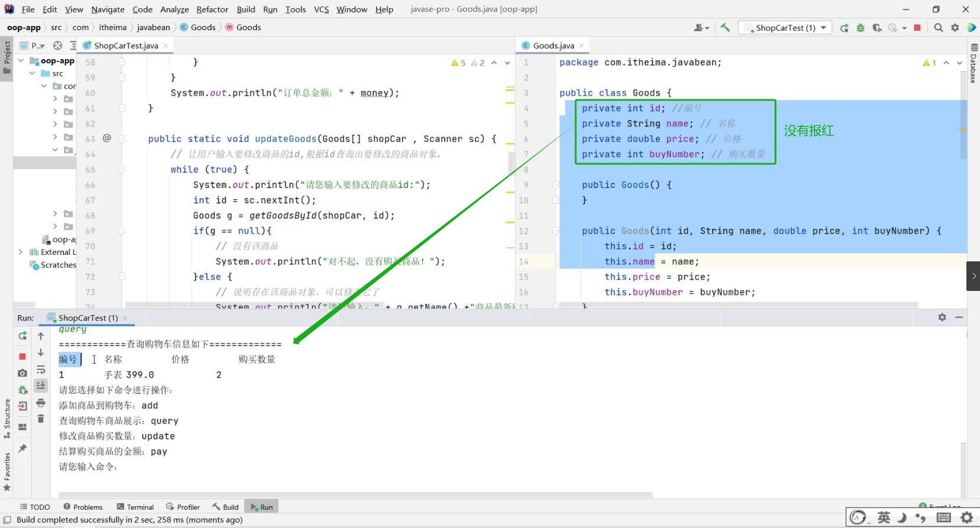The width and height of the screenshot is (980, 528).
Task: Close the Goods.java editor tab
Action: (582, 46)
